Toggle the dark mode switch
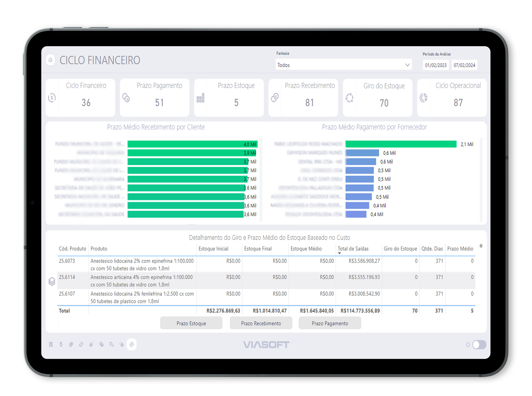The image size is (532, 396). pos(479,345)
